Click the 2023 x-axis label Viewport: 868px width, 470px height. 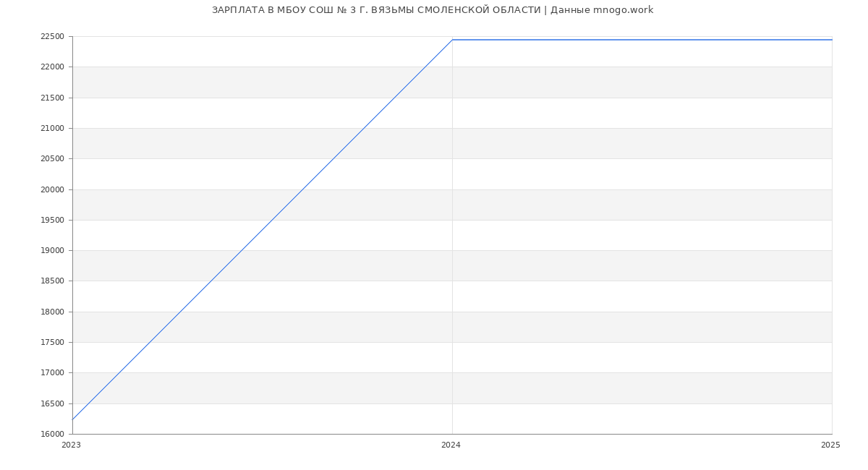(71, 445)
